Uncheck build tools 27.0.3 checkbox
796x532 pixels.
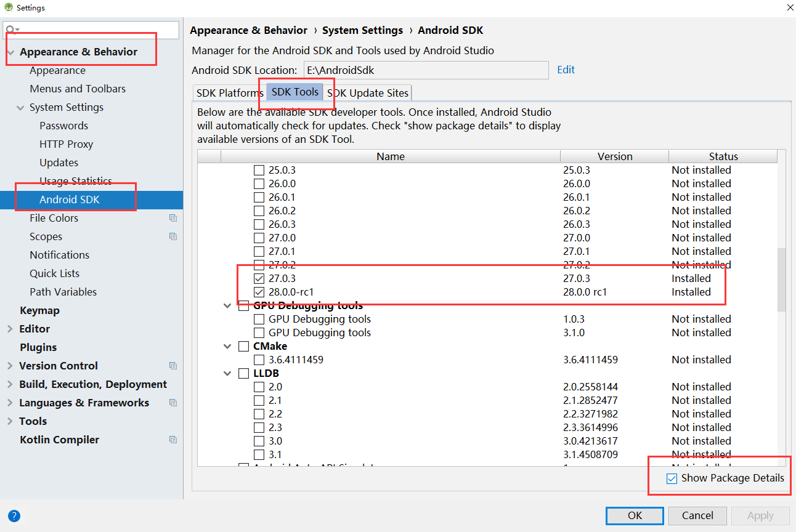pyautogui.click(x=259, y=278)
